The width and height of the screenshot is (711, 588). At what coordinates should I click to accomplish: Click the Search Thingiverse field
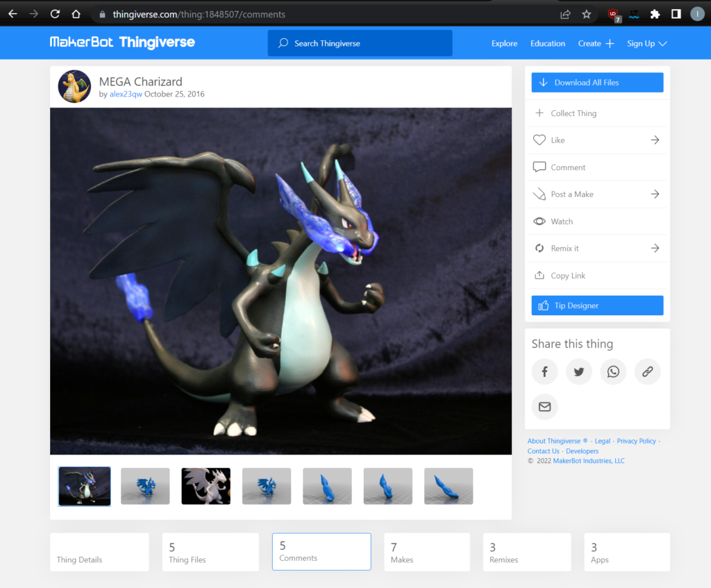tap(360, 43)
